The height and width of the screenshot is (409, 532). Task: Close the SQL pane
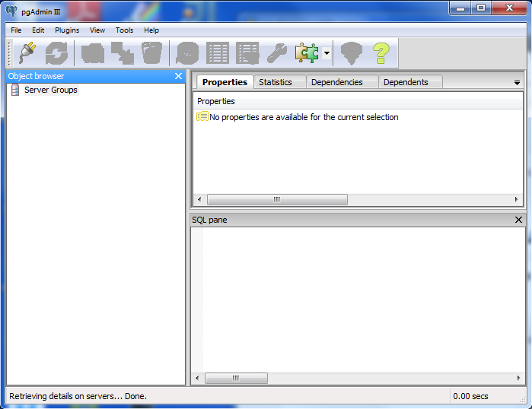(x=518, y=220)
